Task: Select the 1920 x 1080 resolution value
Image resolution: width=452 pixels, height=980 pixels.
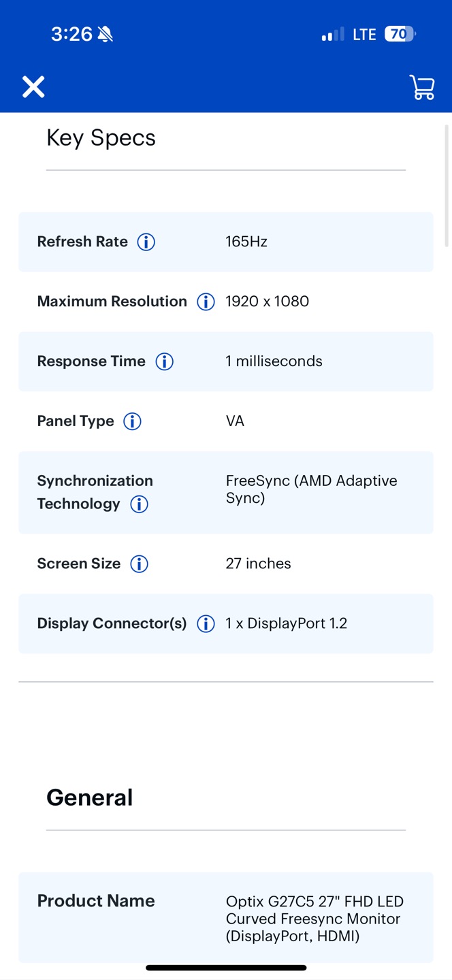Action: click(x=268, y=301)
